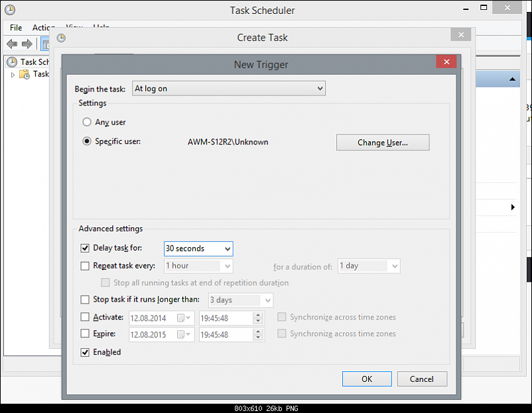Image resolution: width=532 pixels, height=413 pixels.
Task: Click the Create Task dialog clock icon
Action: tap(61, 38)
